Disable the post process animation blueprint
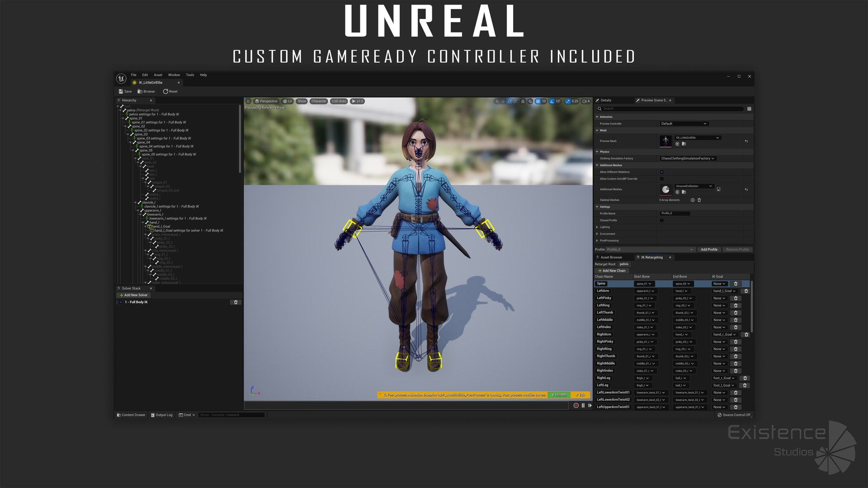The height and width of the screenshot is (488, 868). [x=559, y=395]
